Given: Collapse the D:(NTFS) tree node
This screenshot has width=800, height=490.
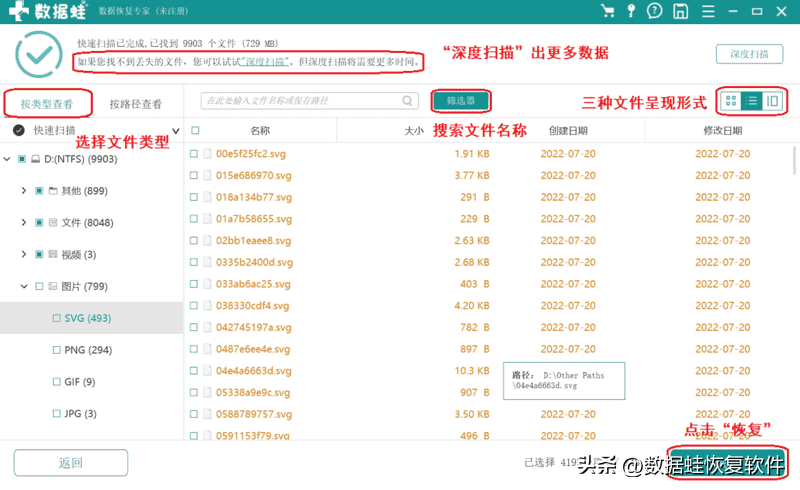Looking at the screenshot, I should click(x=7, y=159).
